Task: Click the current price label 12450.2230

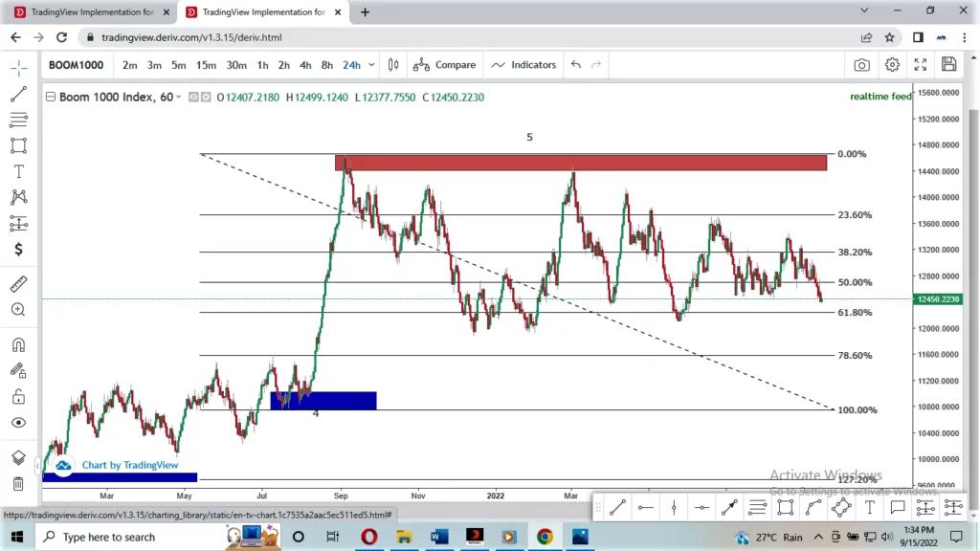Action: pos(938,299)
